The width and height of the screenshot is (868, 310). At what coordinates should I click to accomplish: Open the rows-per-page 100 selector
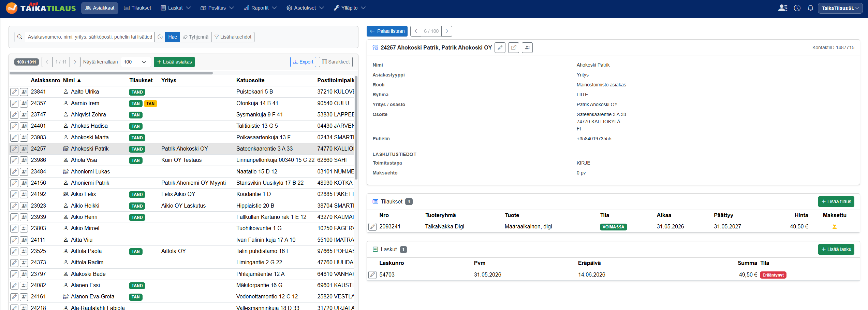coord(135,62)
